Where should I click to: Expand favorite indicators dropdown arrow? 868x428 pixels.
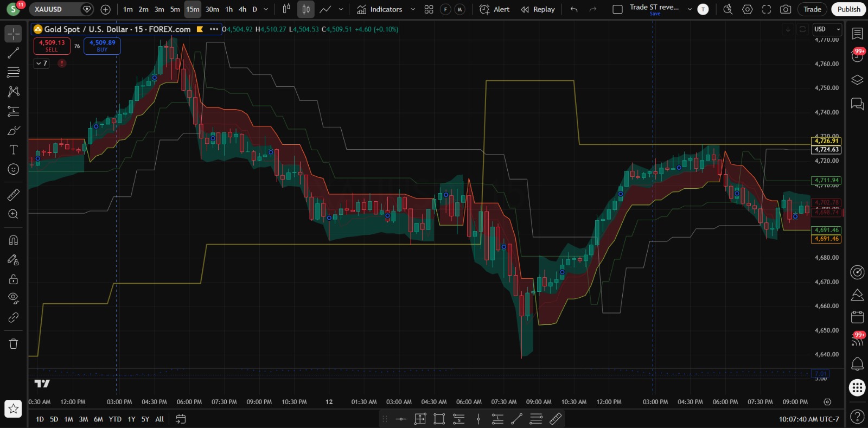(x=413, y=9)
